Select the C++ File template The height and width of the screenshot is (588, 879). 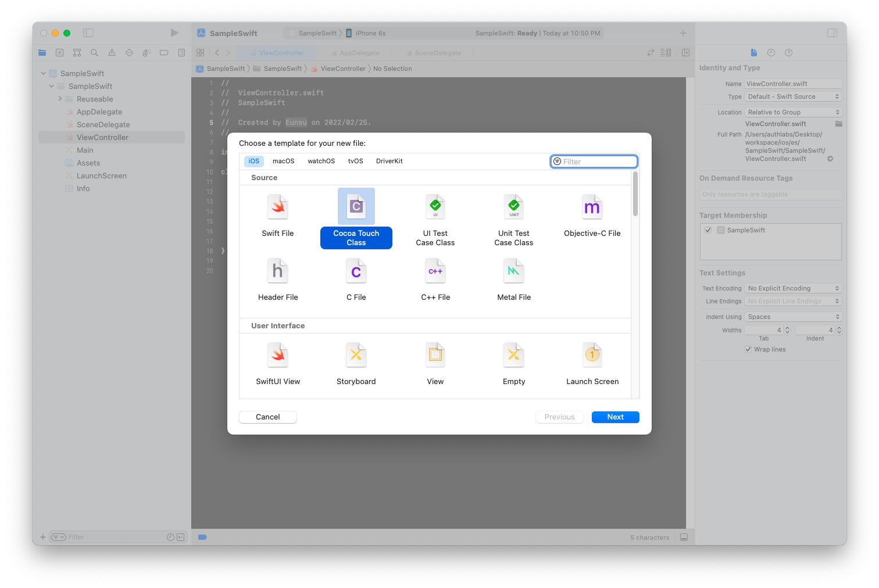click(435, 280)
